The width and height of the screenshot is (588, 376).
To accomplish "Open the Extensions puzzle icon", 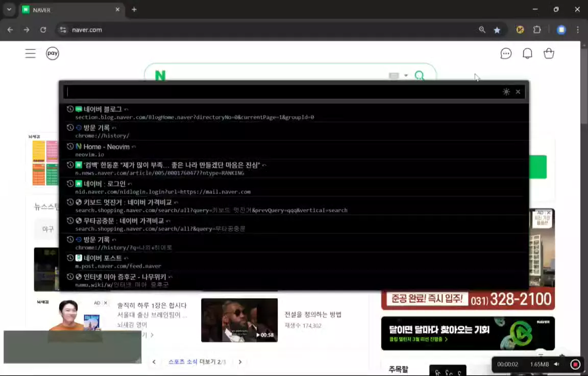I will pos(537,30).
